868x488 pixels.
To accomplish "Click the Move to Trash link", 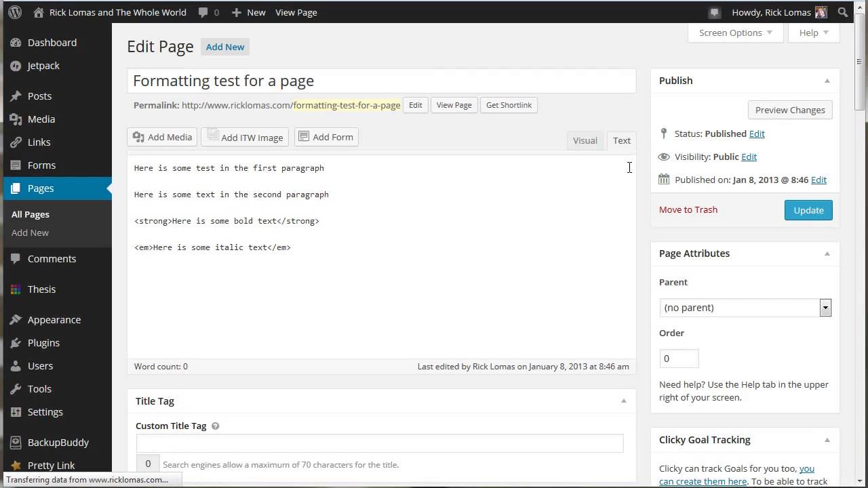I will pos(688,209).
